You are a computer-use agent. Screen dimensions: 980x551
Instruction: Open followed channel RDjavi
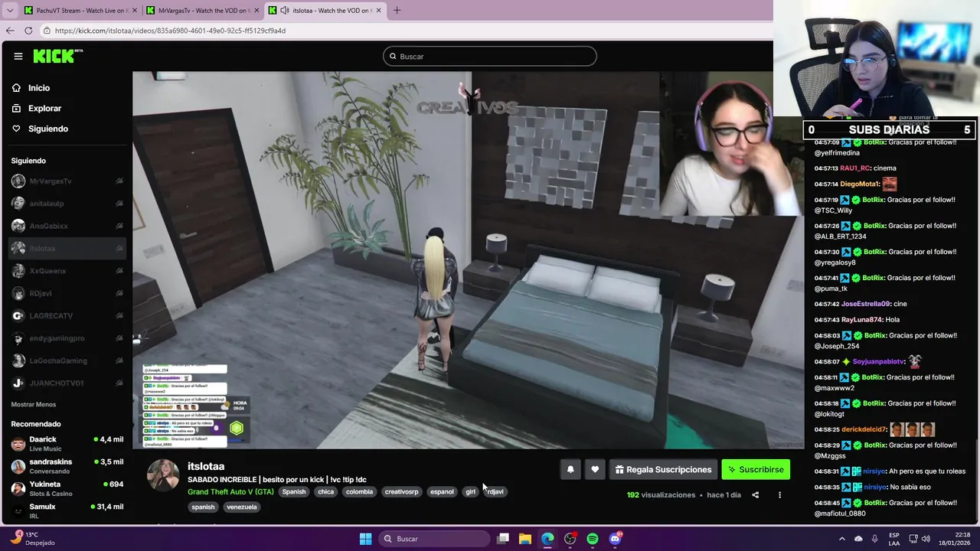(67, 293)
